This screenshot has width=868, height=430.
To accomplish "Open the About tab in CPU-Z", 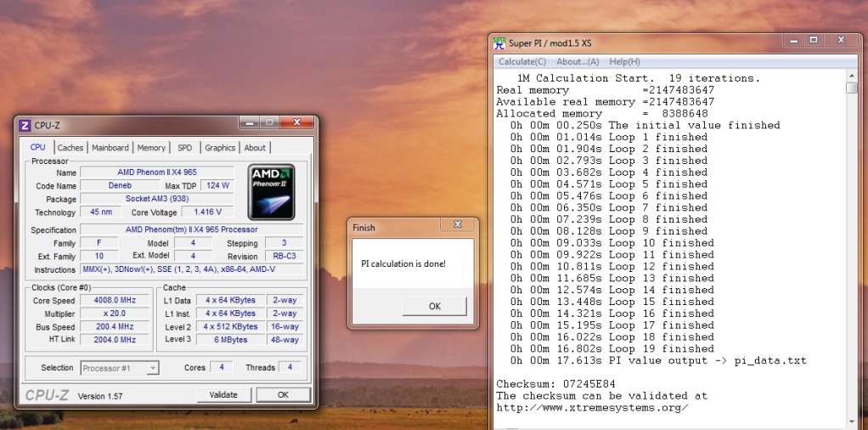I will pos(255,147).
